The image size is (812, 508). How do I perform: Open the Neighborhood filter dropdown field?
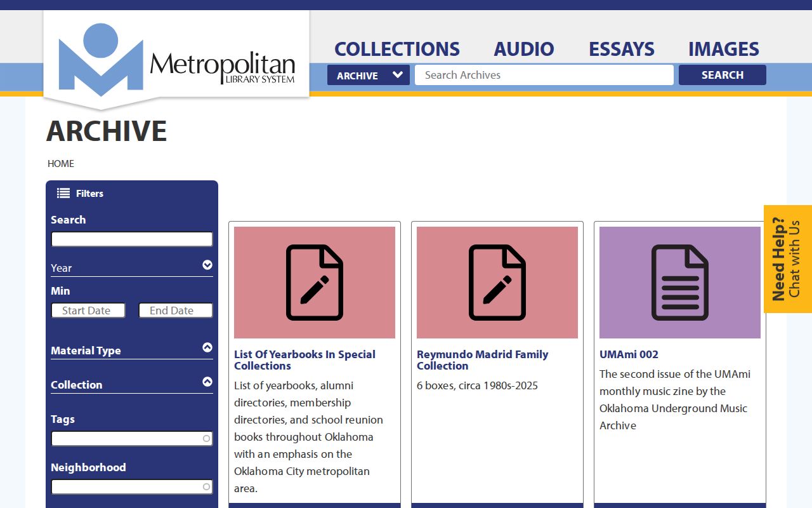132,487
